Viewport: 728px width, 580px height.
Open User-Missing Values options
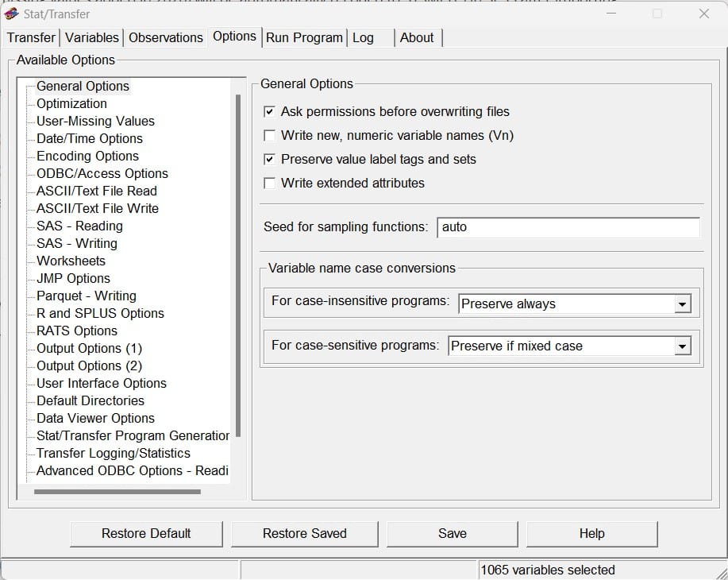95,122
